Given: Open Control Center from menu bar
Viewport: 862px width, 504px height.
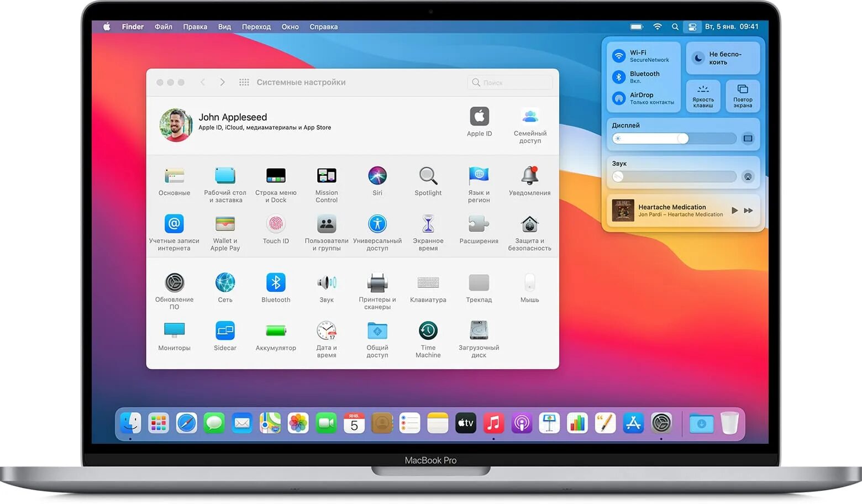Looking at the screenshot, I should click(x=692, y=27).
